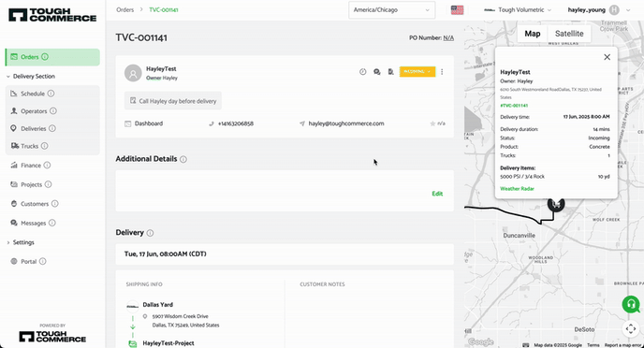Expand the Settings sidebar section
The width and height of the screenshot is (644, 348).
pyautogui.click(x=21, y=242)
